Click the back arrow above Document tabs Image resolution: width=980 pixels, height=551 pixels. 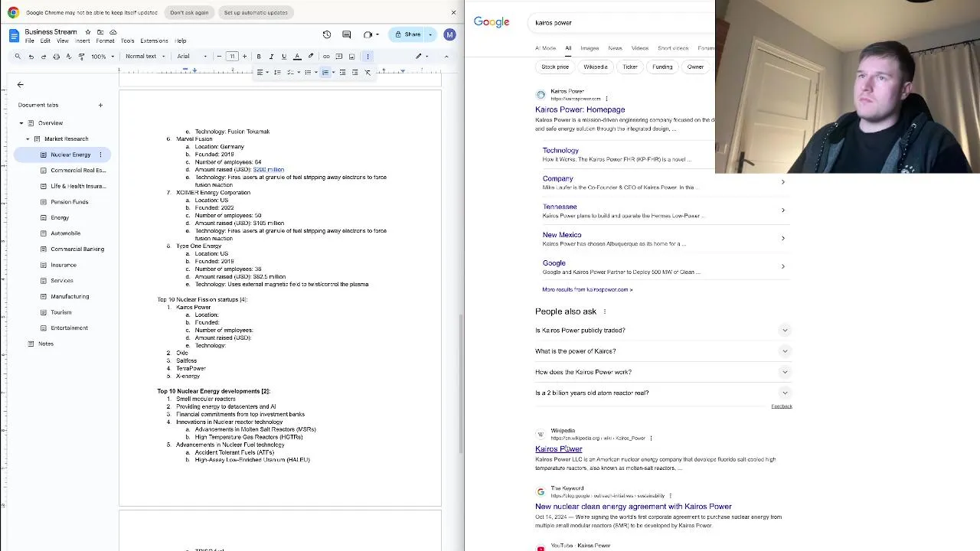(21, 85)
